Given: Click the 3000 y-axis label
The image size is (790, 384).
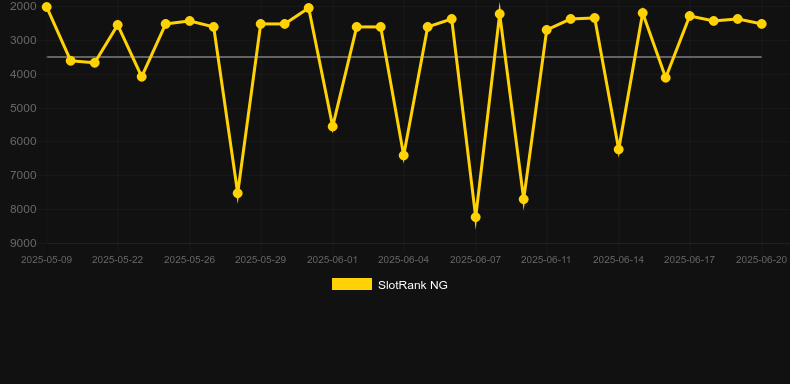Looking at the screenshot, I should click(x=23, y=40).
